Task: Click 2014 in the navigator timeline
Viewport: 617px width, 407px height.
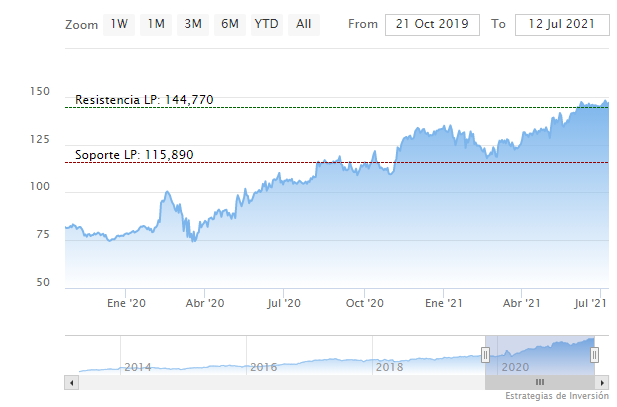Action: (x=137, y=367)
